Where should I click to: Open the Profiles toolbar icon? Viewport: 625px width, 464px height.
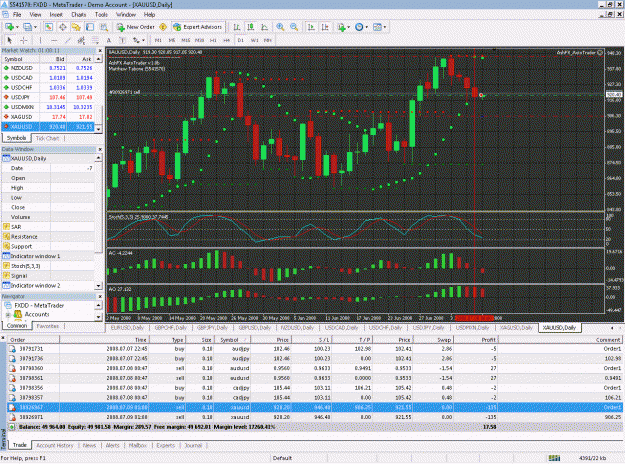27,27
